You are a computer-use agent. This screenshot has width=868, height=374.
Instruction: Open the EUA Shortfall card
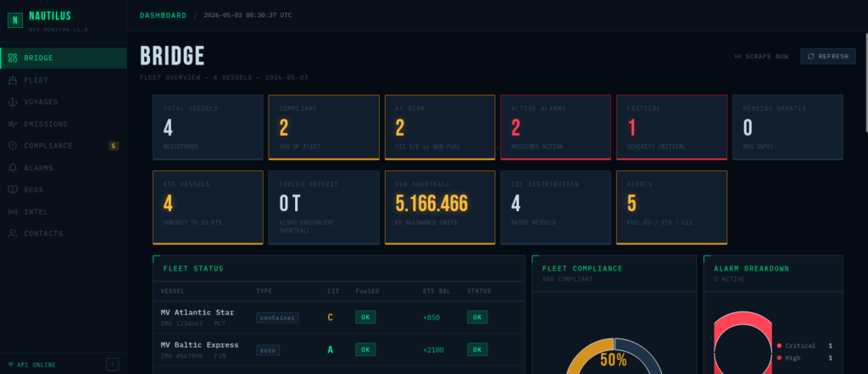coord(440,207)
